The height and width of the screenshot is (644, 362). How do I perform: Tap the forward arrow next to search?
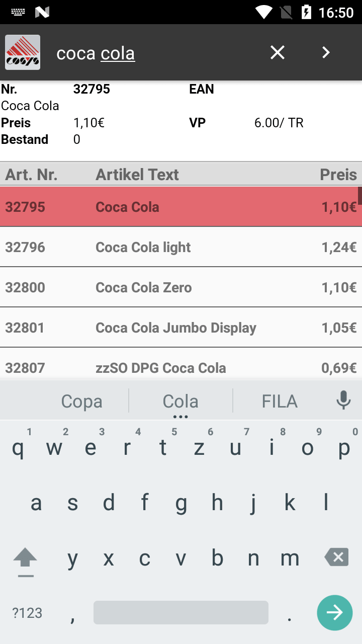click(326, 52)
